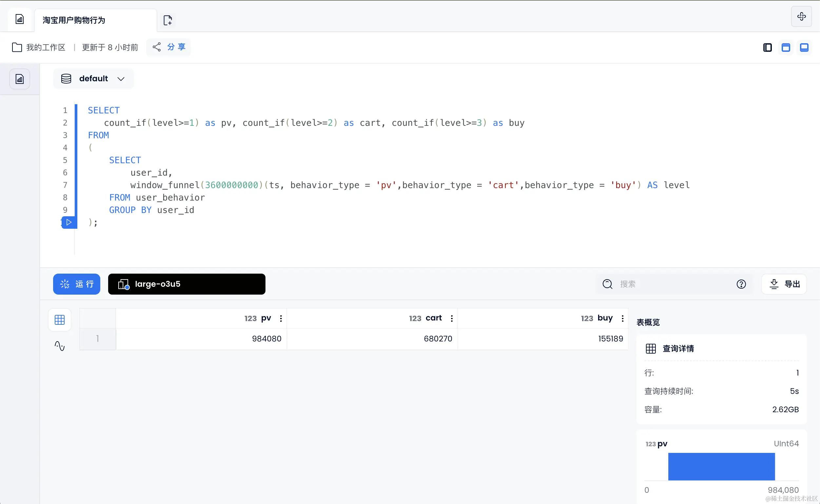Click the blue pv histogram bar
Image resolution: width=820 pixels, height=504 pixels.
coord(721,466)
